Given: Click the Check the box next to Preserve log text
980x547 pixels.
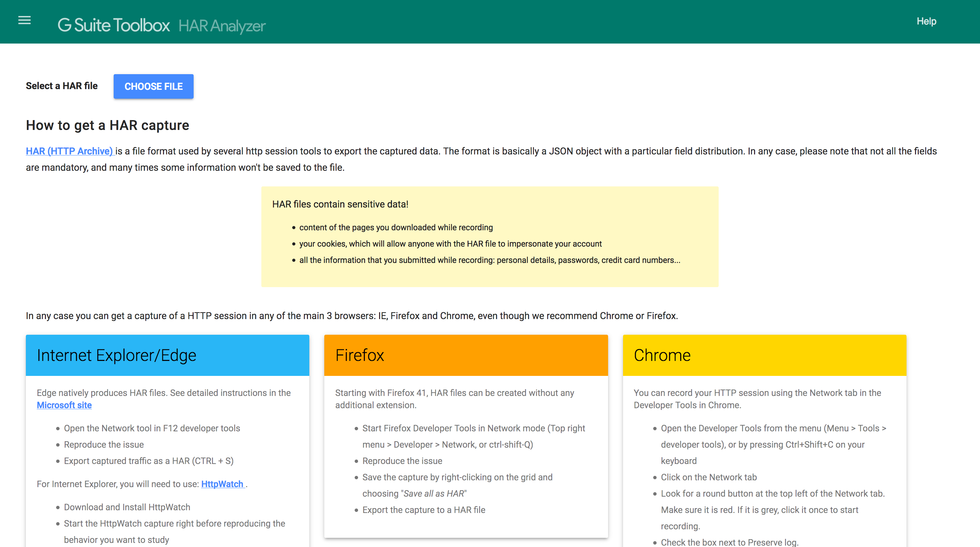Looking at the screenshot, I should click(x=729, y=542).
